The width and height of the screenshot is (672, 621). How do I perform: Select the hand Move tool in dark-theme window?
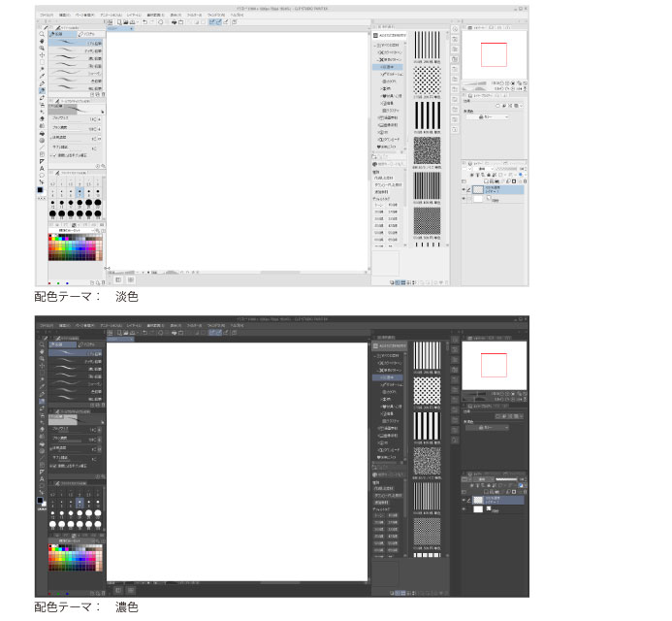click(x=42, y=352)
